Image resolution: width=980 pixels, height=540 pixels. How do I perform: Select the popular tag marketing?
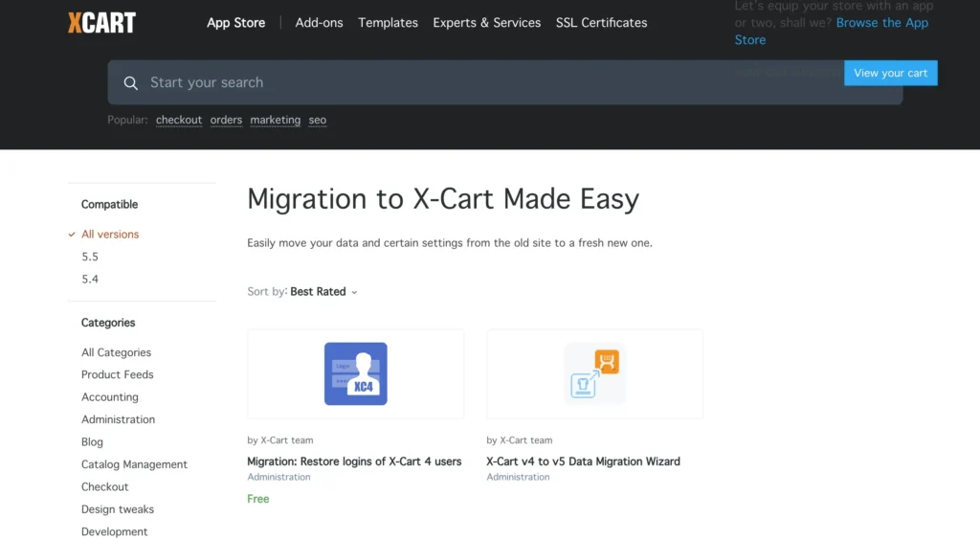pyautogui.click(x=275, y=120)
